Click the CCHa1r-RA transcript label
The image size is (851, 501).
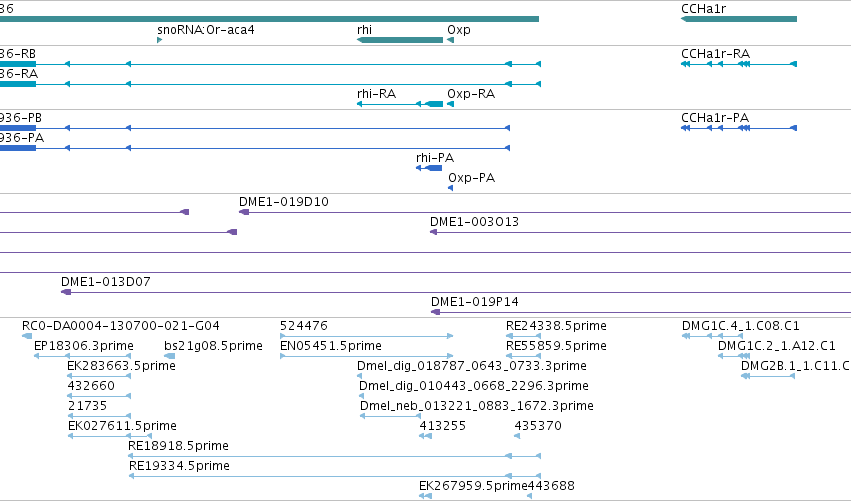(x=715, y=54)
